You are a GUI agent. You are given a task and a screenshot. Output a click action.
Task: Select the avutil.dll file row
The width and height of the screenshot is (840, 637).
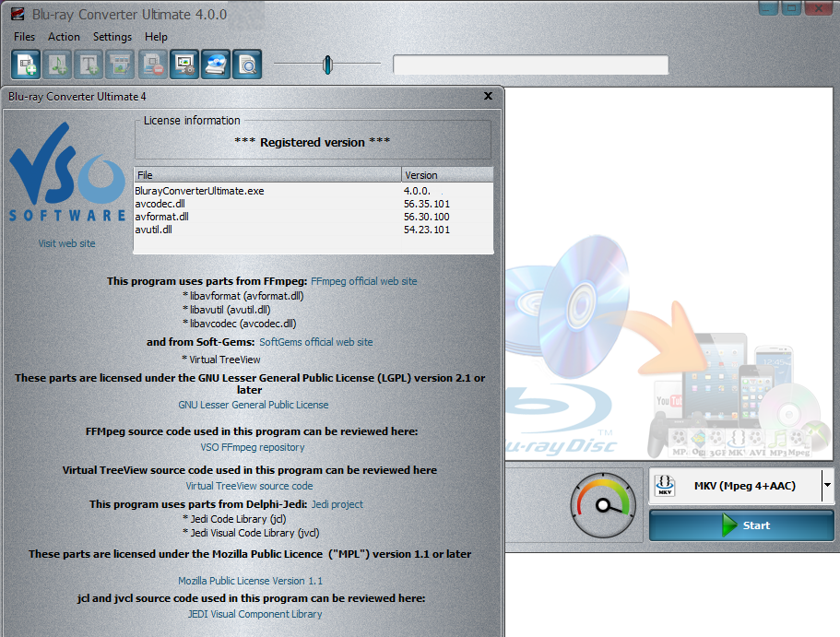314,230
